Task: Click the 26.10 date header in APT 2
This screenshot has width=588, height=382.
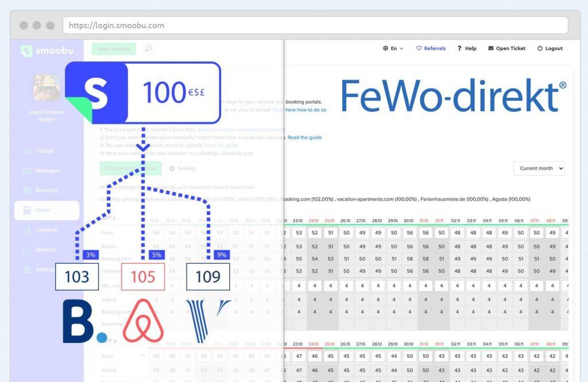Action: (345, 344)
